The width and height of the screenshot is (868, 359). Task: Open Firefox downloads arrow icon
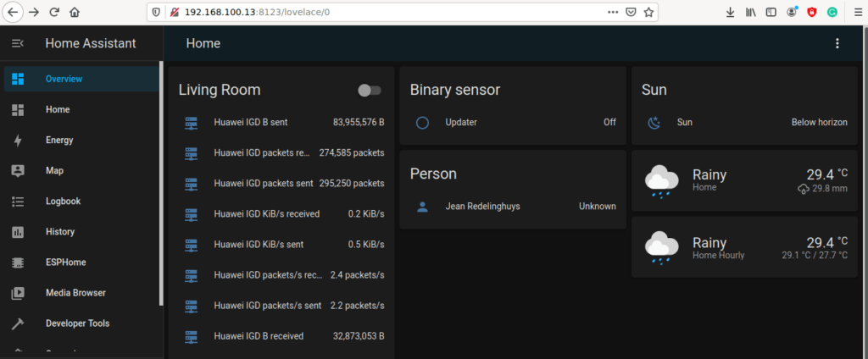(730, 12)
